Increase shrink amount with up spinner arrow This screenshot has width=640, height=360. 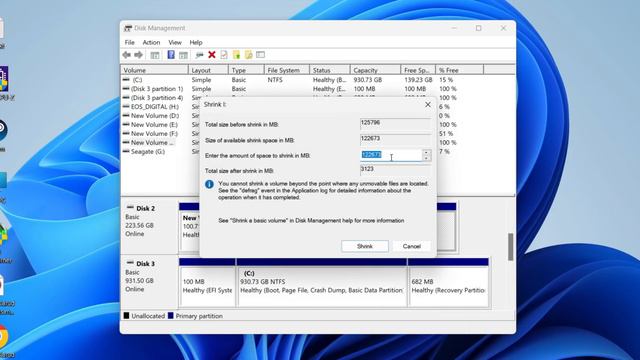click(426, 153)
